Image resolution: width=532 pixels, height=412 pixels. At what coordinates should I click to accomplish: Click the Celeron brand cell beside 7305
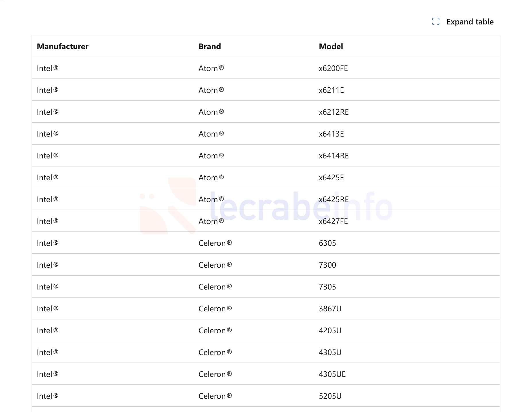click(x=215, y=287)
